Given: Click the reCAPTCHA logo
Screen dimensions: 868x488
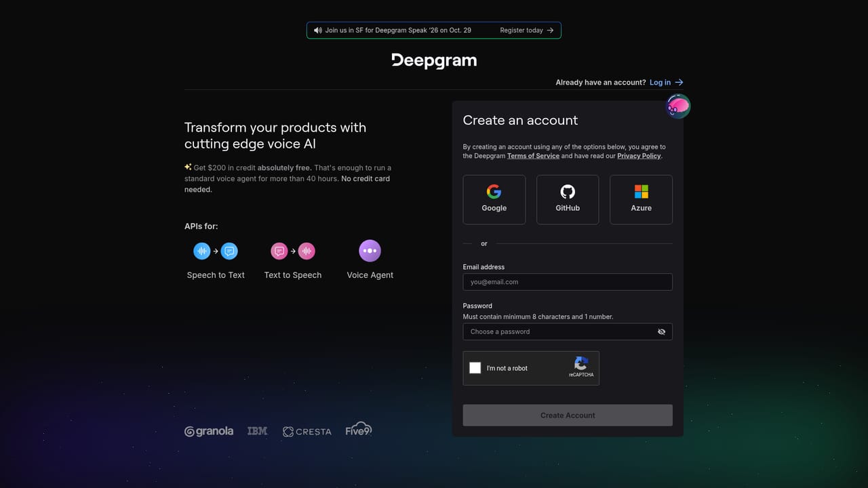Looking at the screenshot, I should click(x=581, y=364).
